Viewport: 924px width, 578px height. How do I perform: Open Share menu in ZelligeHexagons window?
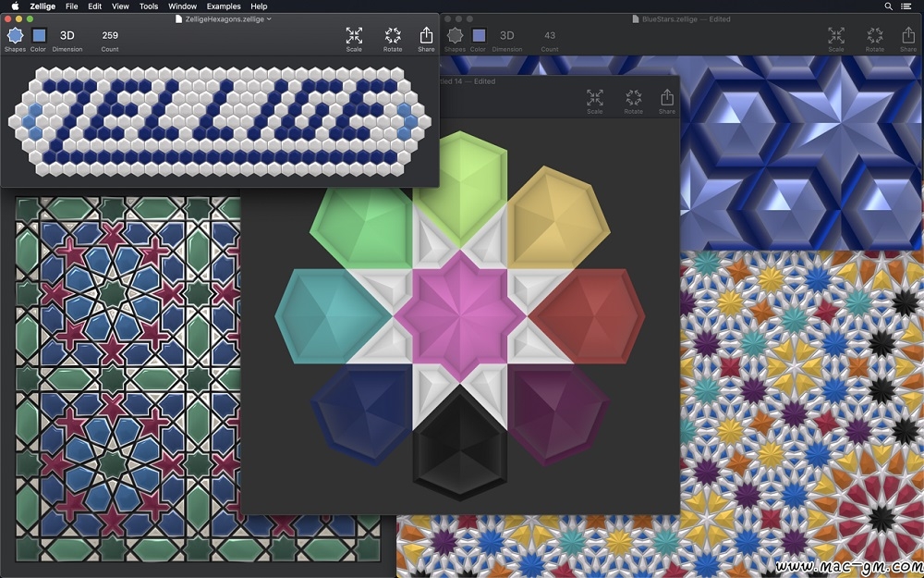[x=426, y=36]
